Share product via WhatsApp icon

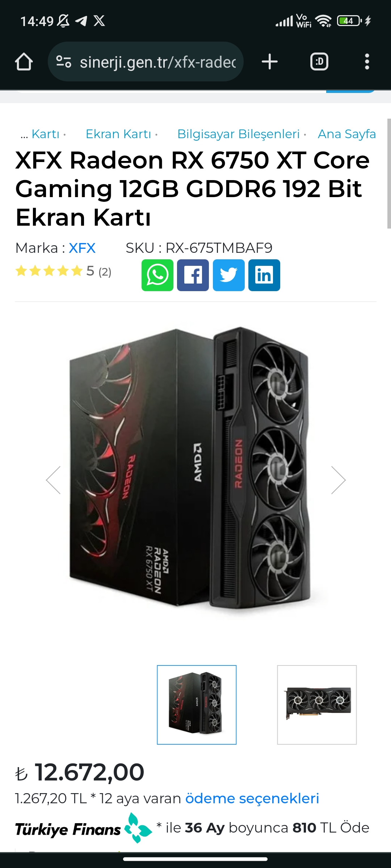pos(157,275)
